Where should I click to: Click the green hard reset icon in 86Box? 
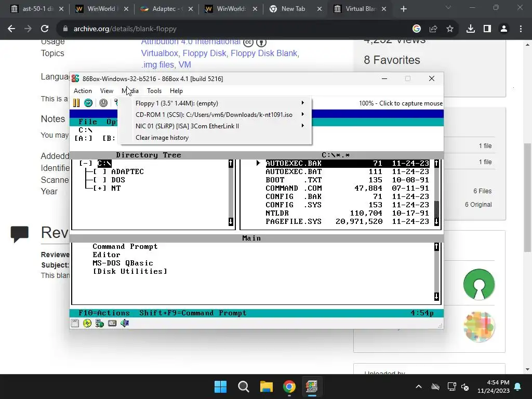coord(88,103)
